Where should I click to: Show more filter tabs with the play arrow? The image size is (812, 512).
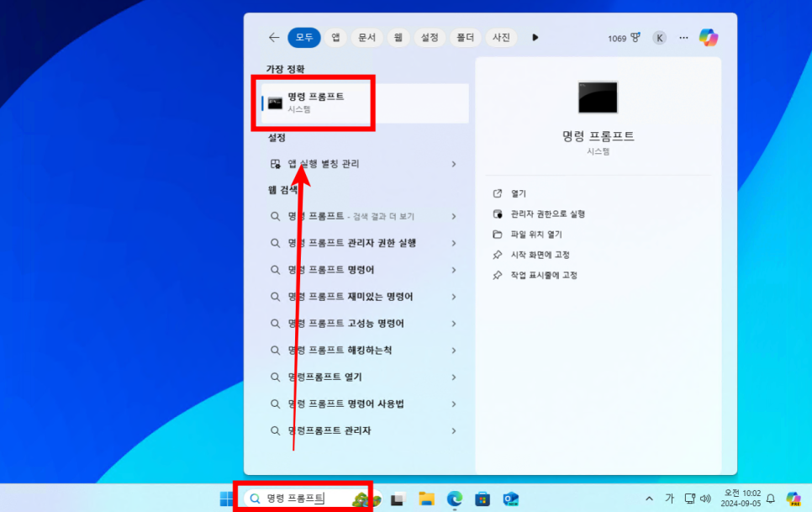tap(535, 37)
